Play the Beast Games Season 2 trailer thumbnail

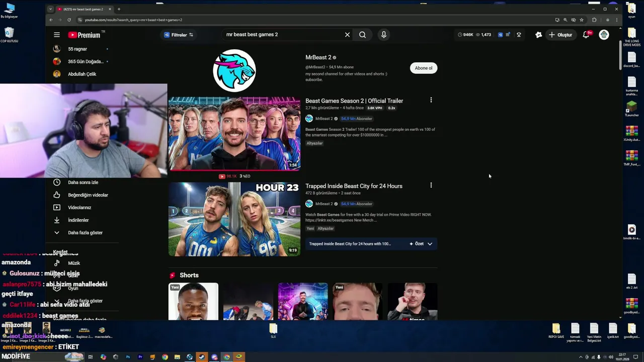click(234, 134)
